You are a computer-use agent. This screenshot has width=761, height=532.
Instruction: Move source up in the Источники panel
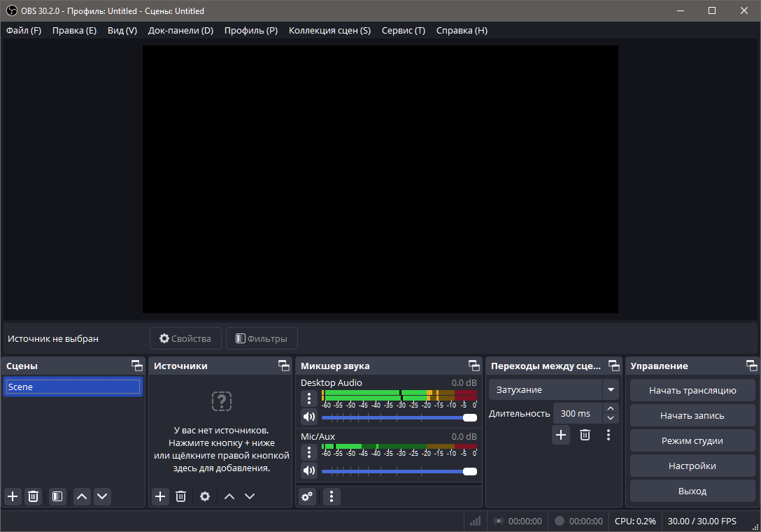pyautogui.click(x=229, y=496)
